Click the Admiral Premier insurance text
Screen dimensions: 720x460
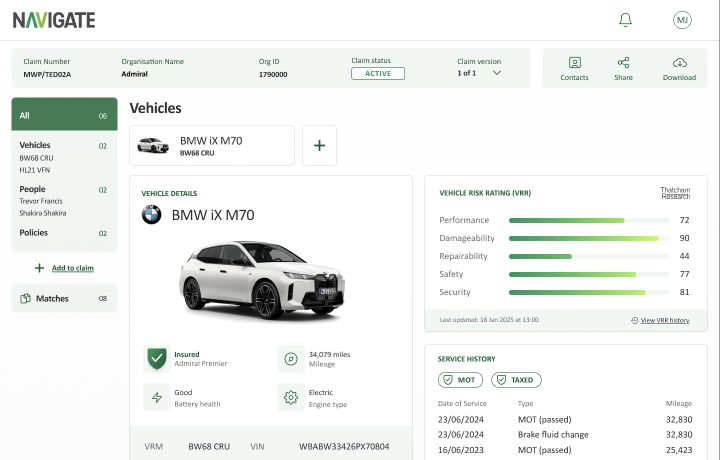pos(201,363)
